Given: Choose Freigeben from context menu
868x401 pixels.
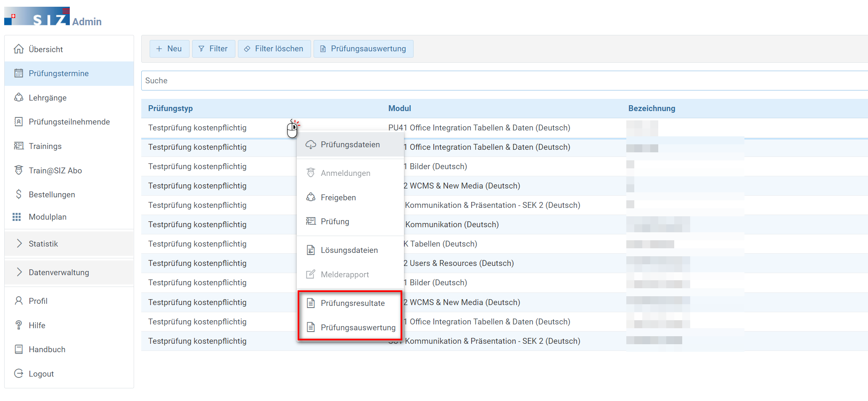Looking at the screenshot, I should 350,197.
